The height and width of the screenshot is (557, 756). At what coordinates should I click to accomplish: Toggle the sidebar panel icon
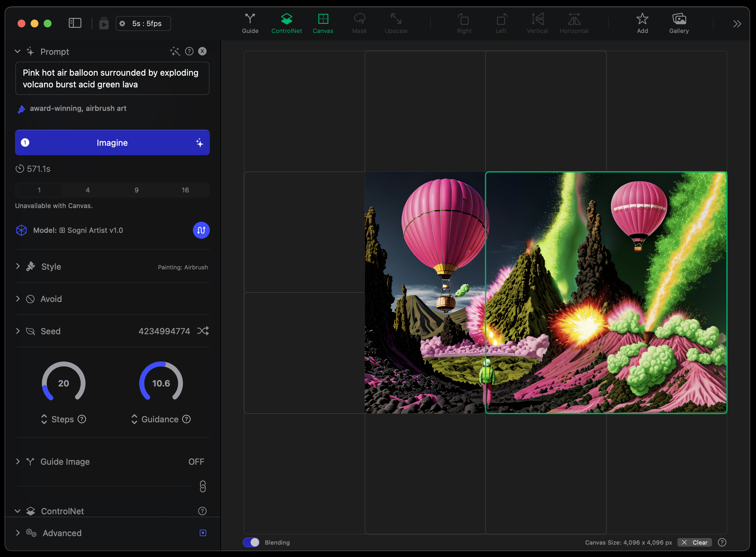click(75, 23)
